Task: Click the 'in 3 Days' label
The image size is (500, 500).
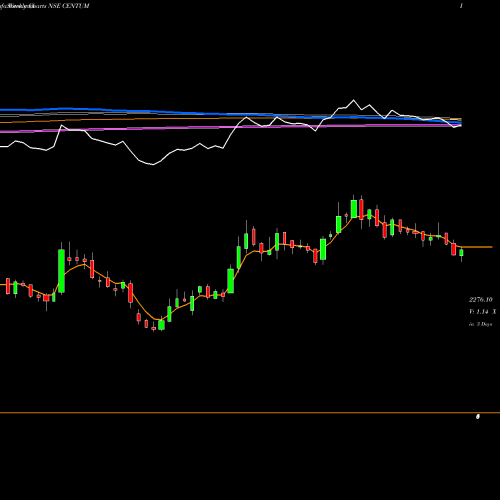Action: (480, 324)
